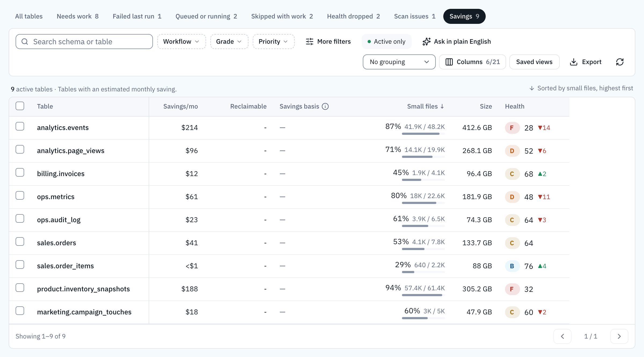This screenshot has height=357, width=644.
Task: Go to next page arrow
Action: coord(619,336)
